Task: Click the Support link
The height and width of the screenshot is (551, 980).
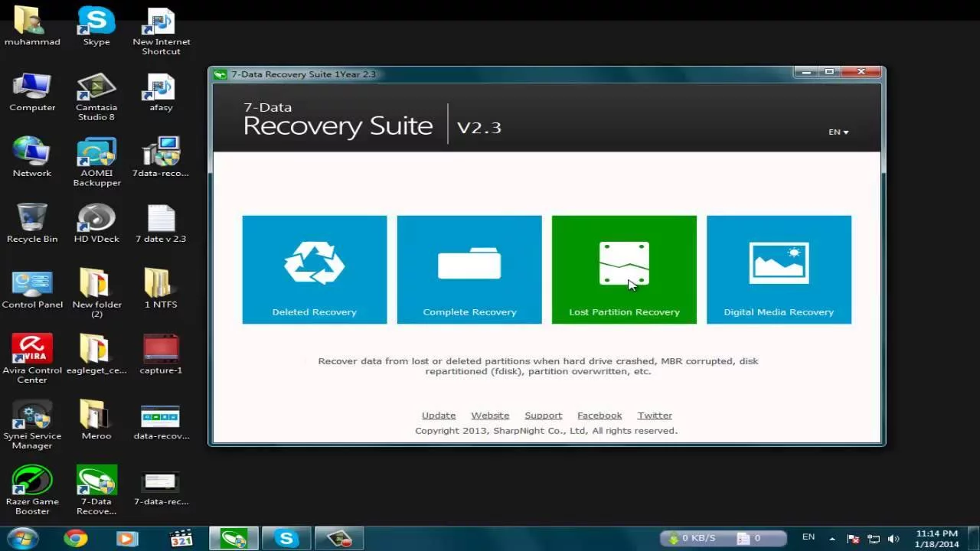Action: [x=543, y=416]
